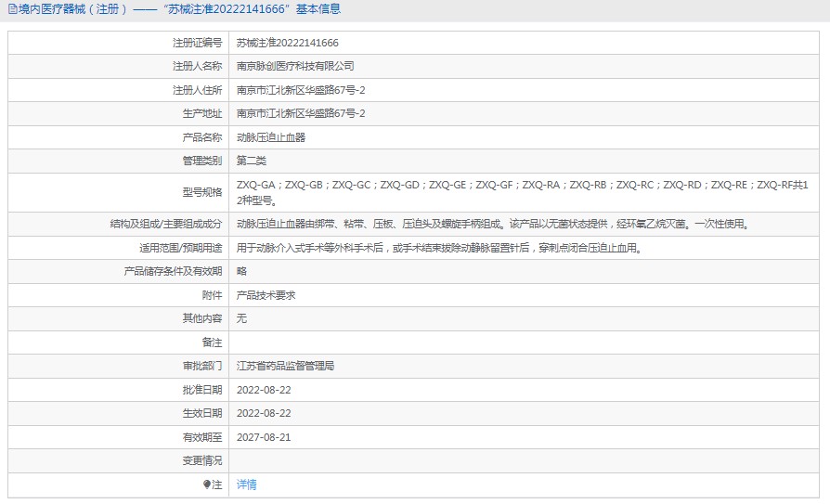Click the 有效期至 label
This screenshot has width=830, height=504.
pos(202,437)
